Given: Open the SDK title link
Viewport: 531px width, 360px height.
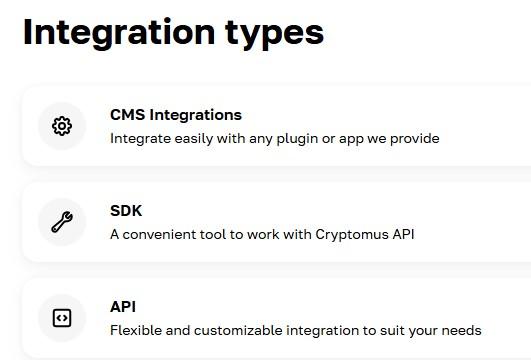Looking at the screenshot, I should [x=126, y=211].
